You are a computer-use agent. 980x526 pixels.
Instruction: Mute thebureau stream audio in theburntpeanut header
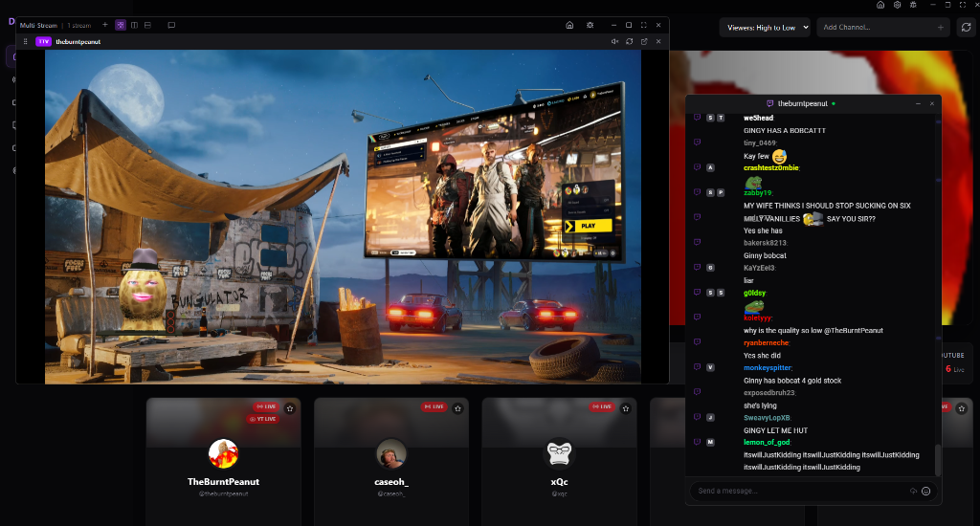(x=614, y=41)
